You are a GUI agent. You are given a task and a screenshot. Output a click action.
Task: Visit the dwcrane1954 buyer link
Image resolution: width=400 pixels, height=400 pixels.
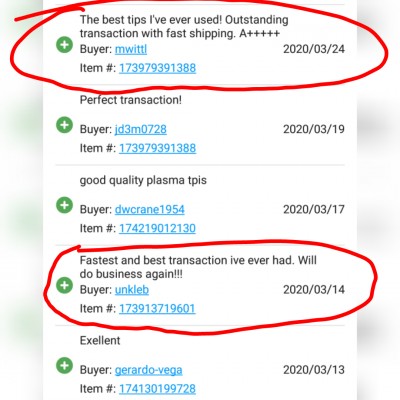pos(149,209)
